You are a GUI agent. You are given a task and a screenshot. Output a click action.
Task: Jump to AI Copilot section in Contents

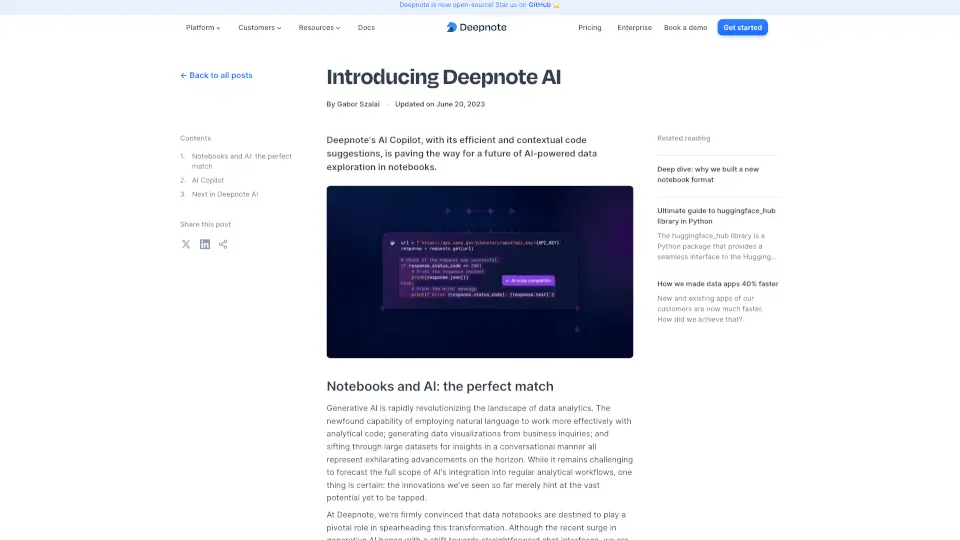pyautogui.click(x=208, y=180)
